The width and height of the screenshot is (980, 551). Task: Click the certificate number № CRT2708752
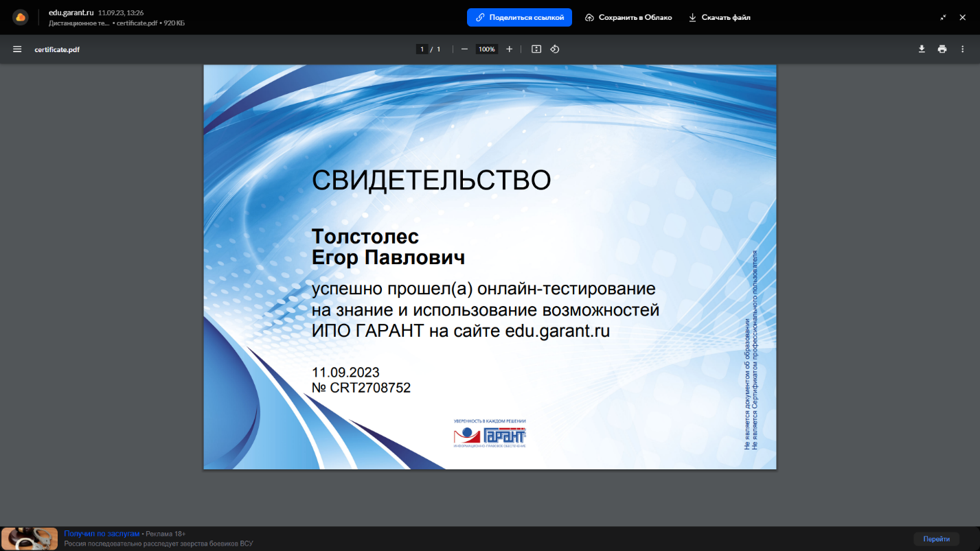[361, 388]
